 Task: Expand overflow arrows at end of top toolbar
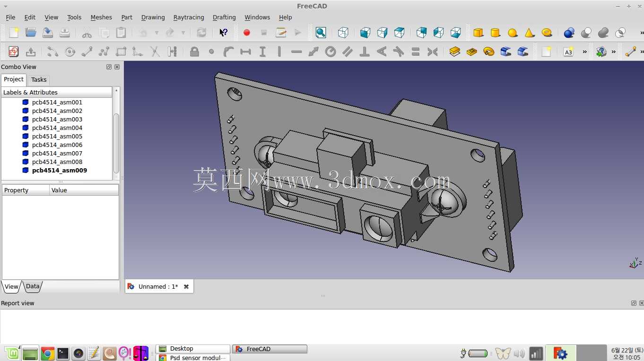(642, 33)
